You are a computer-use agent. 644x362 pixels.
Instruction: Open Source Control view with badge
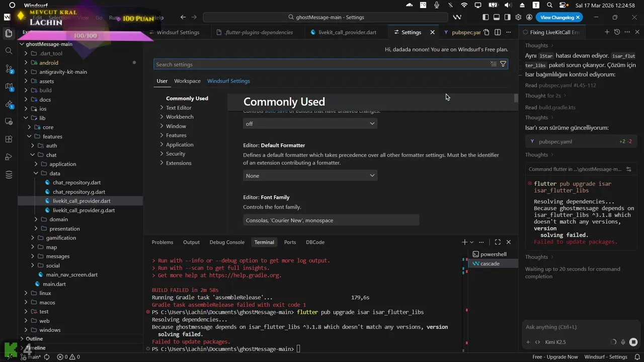pos(9,69)
